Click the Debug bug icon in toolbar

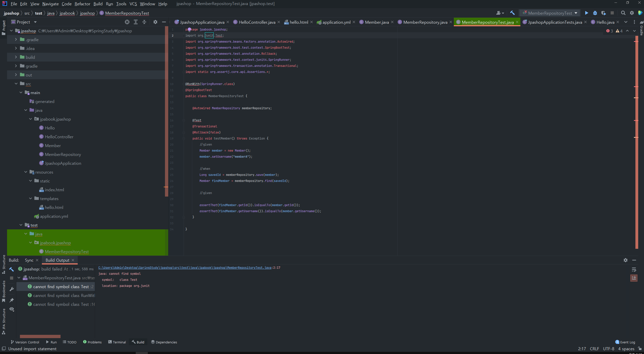coord(595,13)
